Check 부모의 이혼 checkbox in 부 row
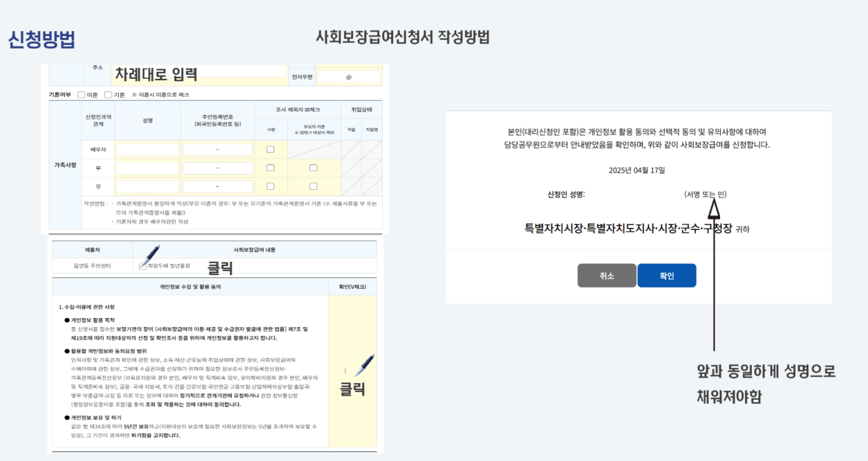868x461 pixels. pos(313,168)
